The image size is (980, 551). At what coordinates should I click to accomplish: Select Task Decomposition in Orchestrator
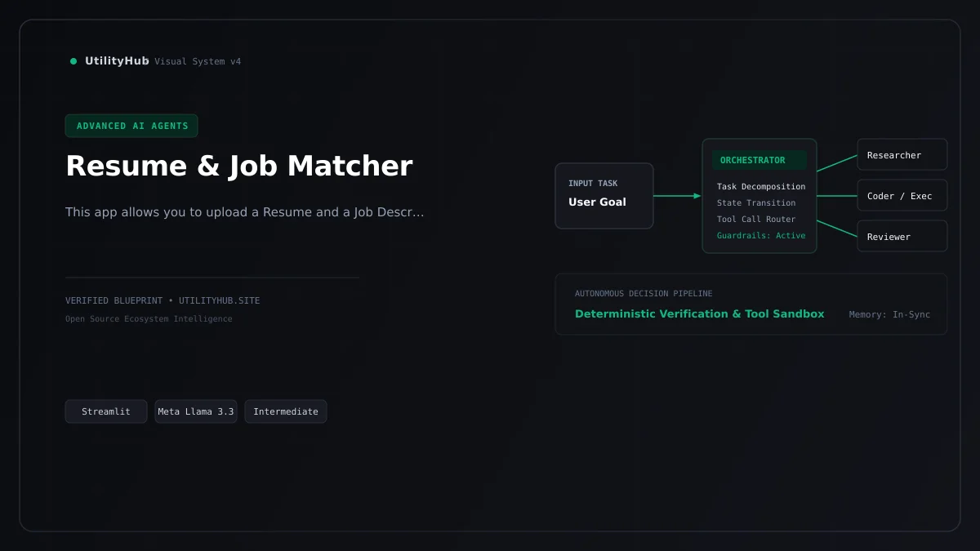761,187
